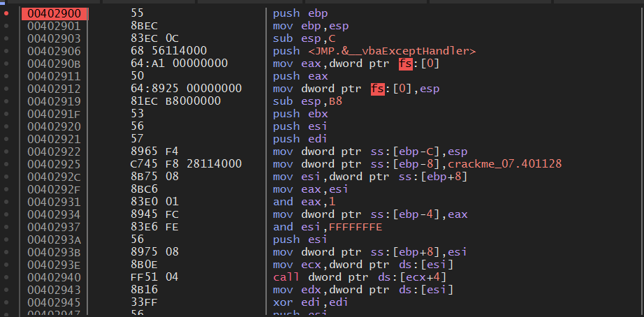
Task: Select address 0040291F
Action: point(54,114)
